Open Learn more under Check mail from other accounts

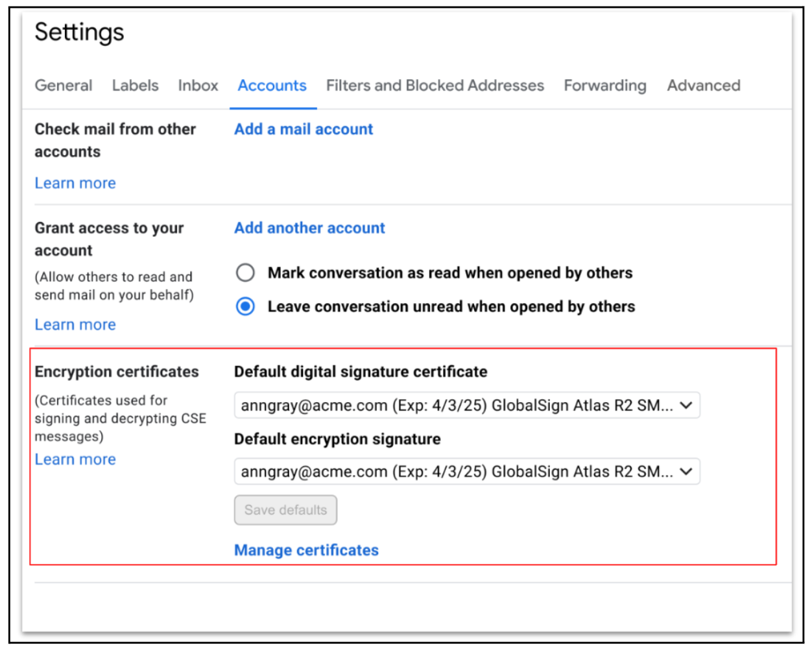(x=75, y=183)
